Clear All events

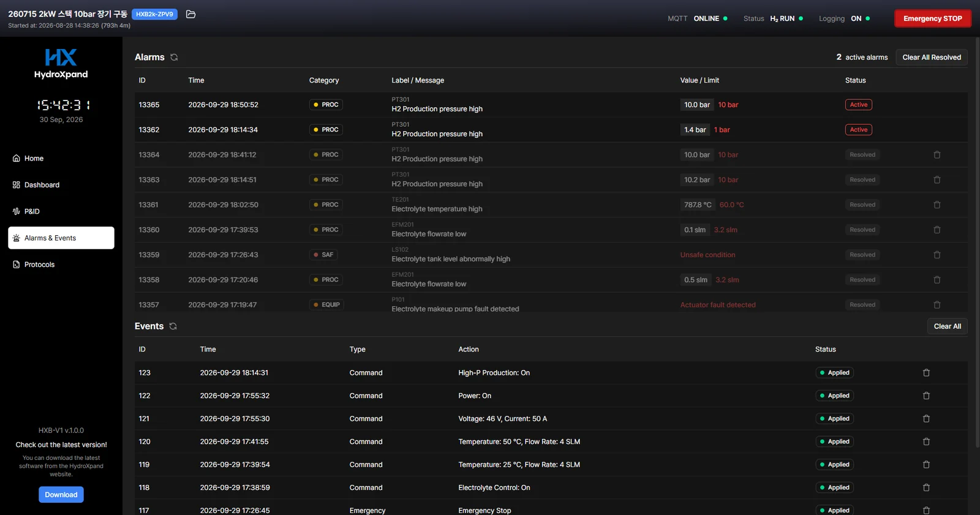[947, 326]
